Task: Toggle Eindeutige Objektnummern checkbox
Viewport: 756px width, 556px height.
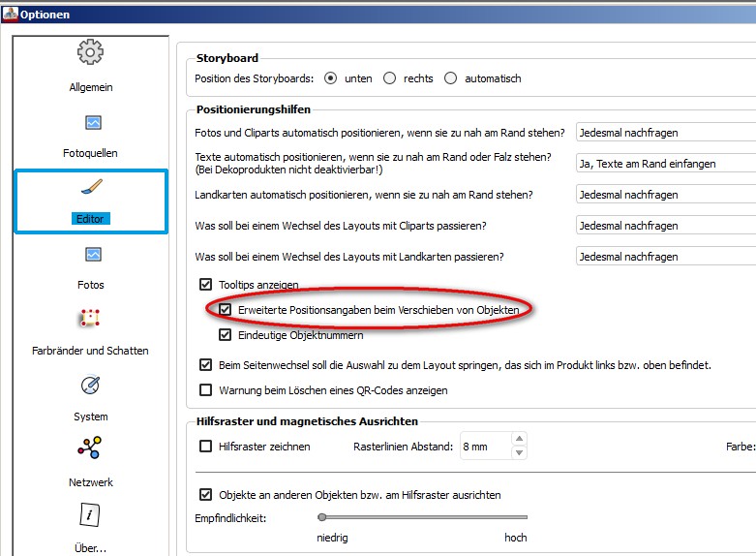Action: 226,334
